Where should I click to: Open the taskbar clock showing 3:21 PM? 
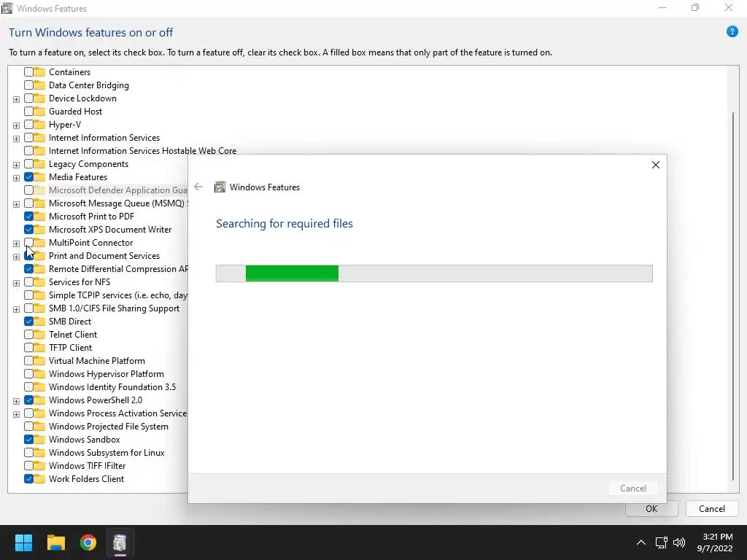click(x=715, y=542)
